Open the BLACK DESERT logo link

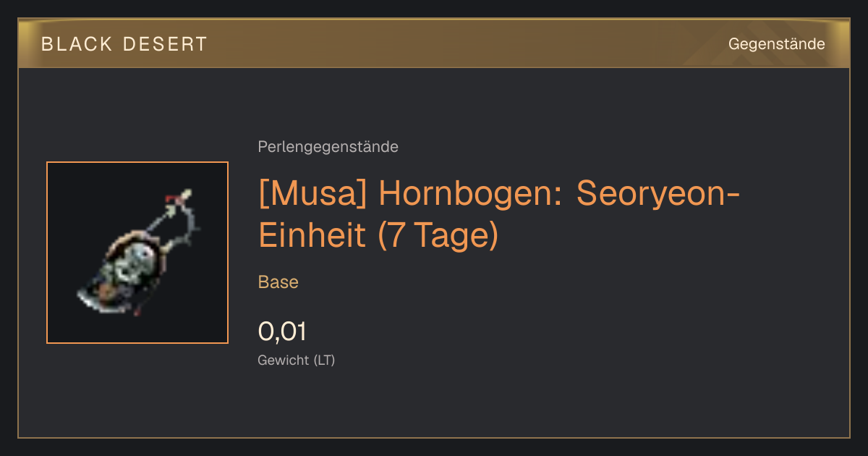[124, 44]
